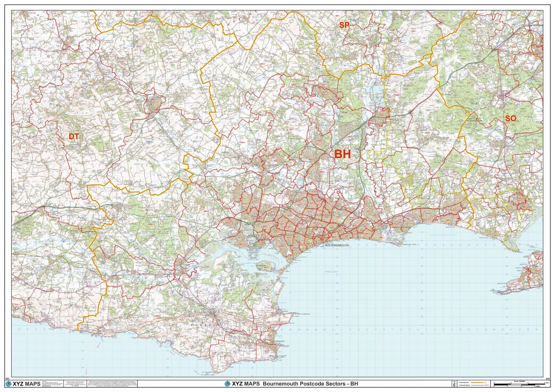Click the G21 sheet reference corner label
555x392 pixels.
click(548, 379)
